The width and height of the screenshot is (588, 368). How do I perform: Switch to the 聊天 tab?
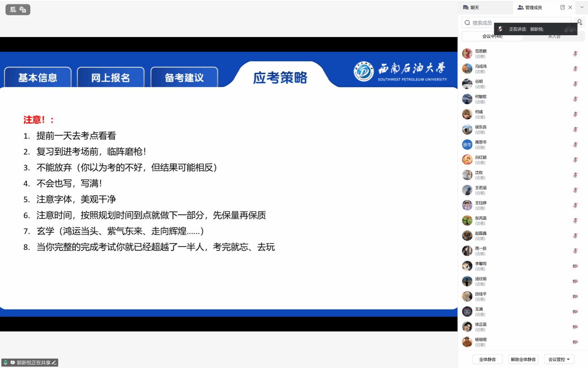click(x=471, y=8)
